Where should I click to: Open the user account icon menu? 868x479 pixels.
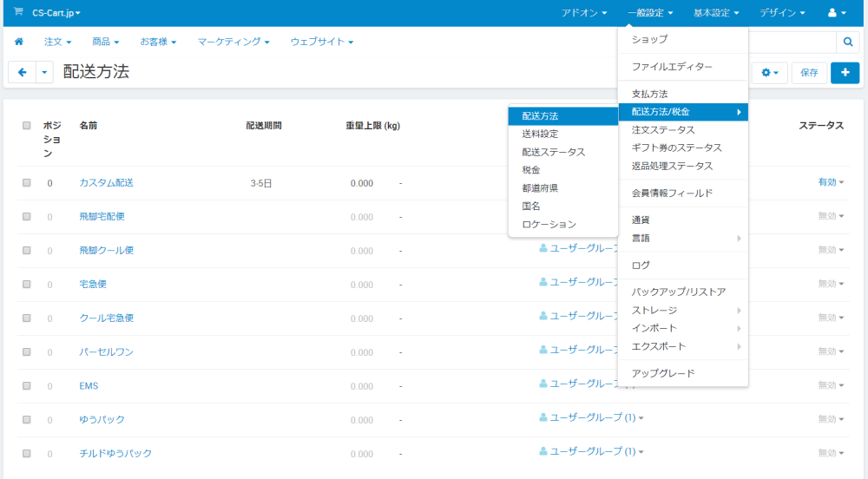click(837, 13)
